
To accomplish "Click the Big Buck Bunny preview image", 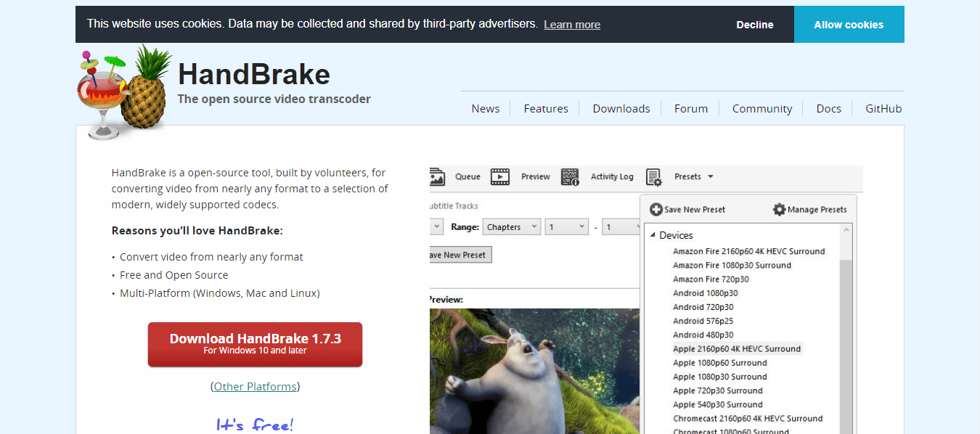I will tap(534, 371).
